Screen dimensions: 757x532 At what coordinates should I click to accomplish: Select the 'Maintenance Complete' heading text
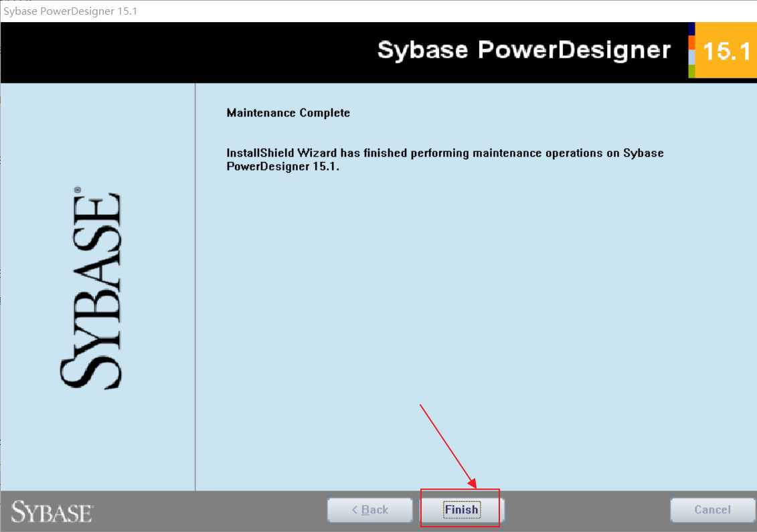click(x=288, y=113)
